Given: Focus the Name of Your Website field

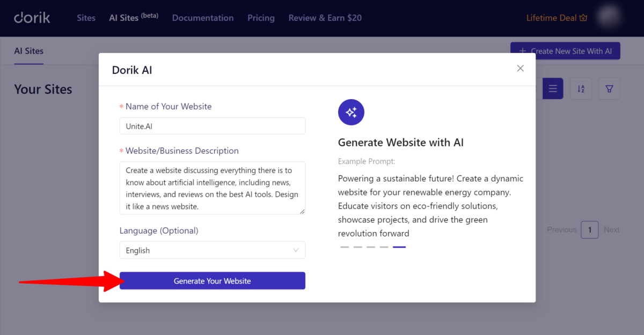Looking at the screenshot, I should pos(213,126).
